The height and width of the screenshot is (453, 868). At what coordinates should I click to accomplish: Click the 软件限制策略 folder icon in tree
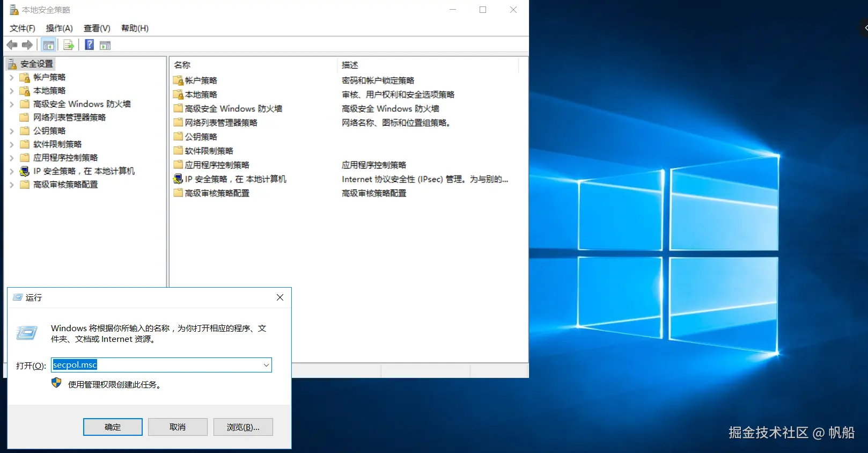pos(25,144)
